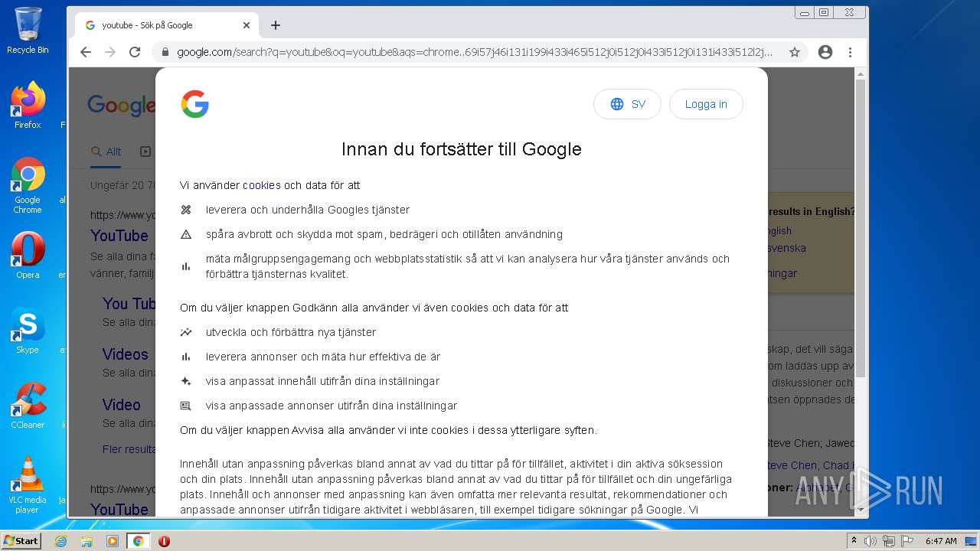This screenshot has height=551, width=980.
Task: Open the Recycle Bin desktop icon
Action: [x=28, y=31]
